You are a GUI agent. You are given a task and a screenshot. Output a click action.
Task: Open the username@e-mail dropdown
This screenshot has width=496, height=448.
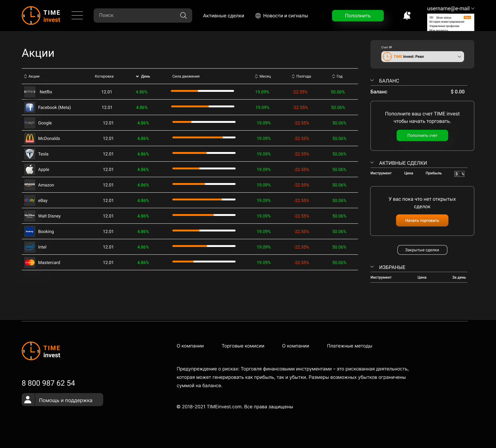pyautogui.click(x=451, y=8)
